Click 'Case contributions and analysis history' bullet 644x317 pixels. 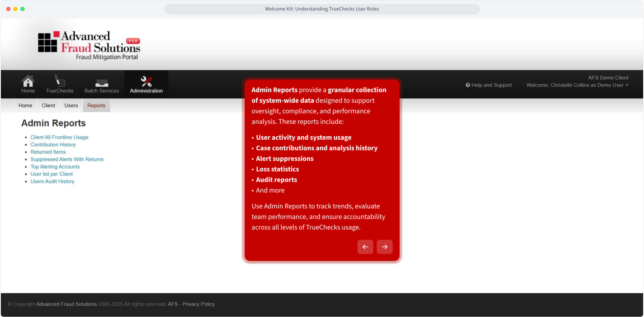pyautogui.click(x=317, y=148)
